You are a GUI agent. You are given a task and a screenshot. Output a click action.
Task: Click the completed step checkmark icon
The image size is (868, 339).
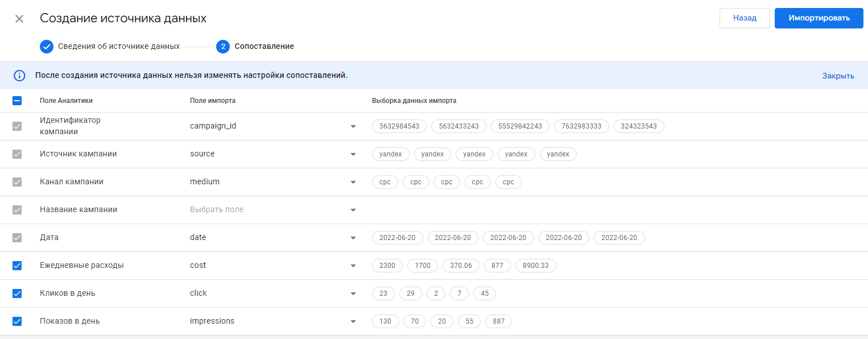tap(47, 47)
